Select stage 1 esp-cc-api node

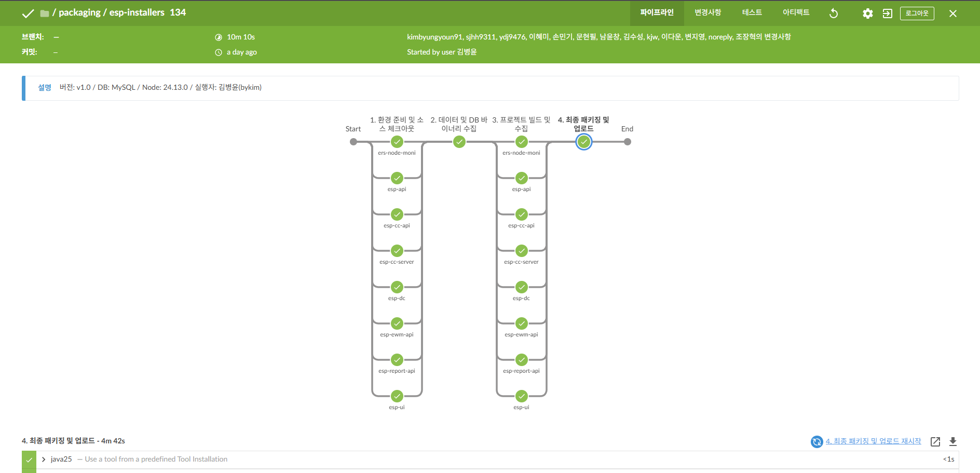click(x=397, y=214)
